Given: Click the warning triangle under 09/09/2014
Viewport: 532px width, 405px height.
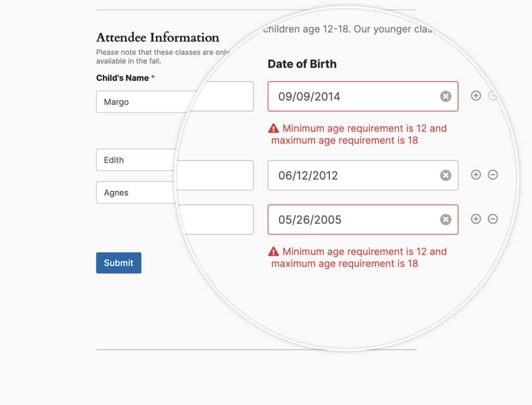Looking at the screenshot, I should (274, 128).
